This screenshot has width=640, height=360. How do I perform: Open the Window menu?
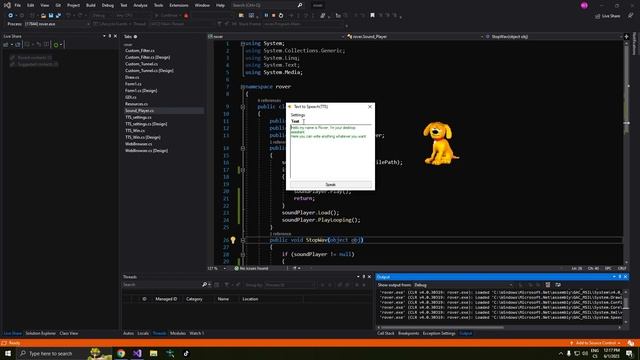click(x=202, y=5)
